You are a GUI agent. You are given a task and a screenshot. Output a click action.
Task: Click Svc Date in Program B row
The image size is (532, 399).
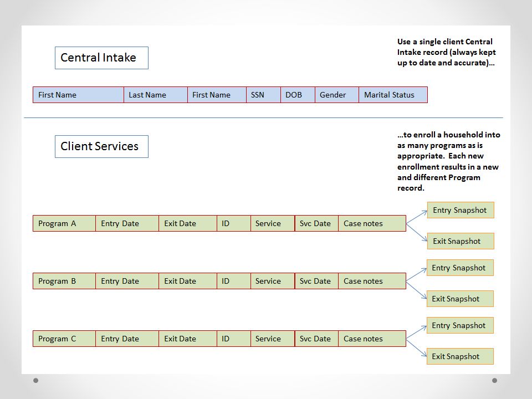point(316,281)
